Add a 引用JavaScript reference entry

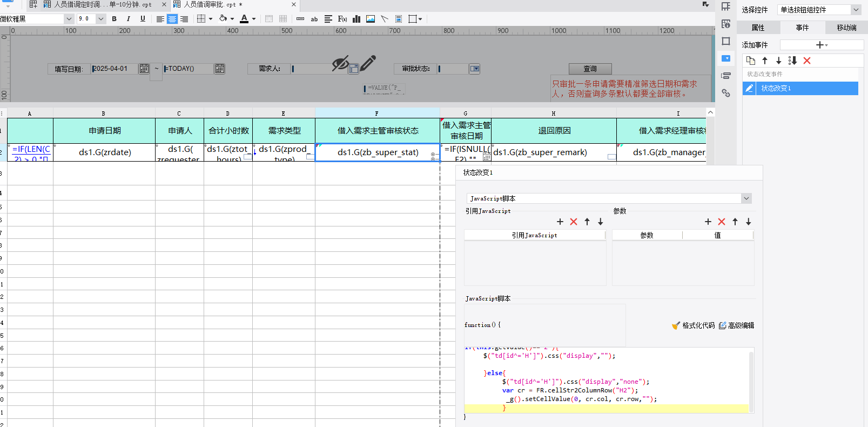(560, 222)
